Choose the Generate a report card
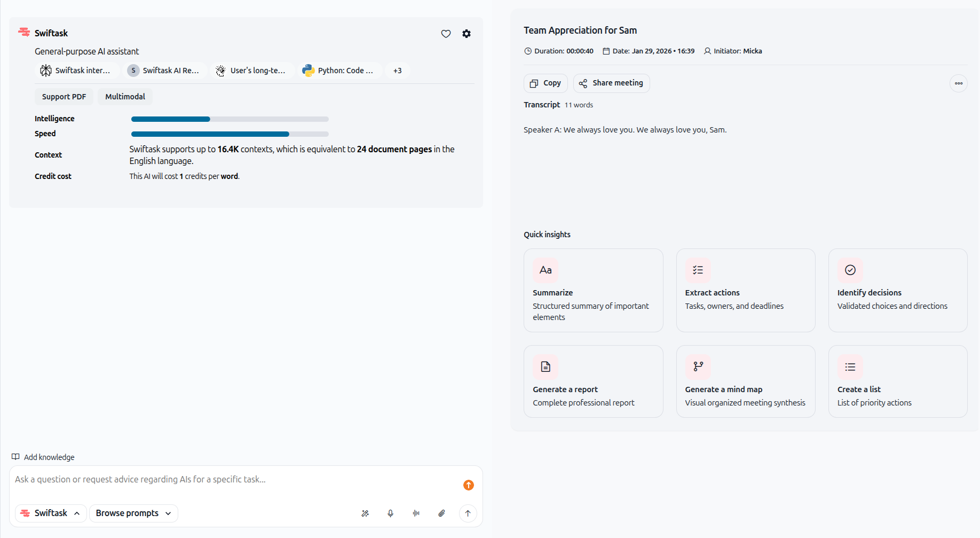The image size is (980, 538). click(x=594, y=381)
